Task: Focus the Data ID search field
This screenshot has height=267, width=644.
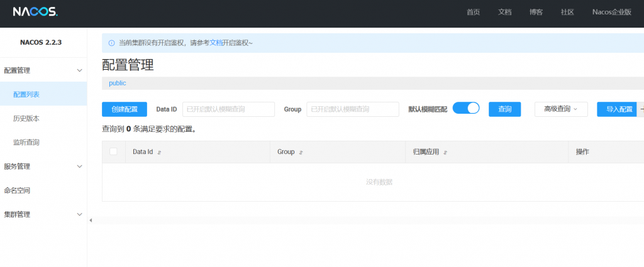Action: coord(228,109)
